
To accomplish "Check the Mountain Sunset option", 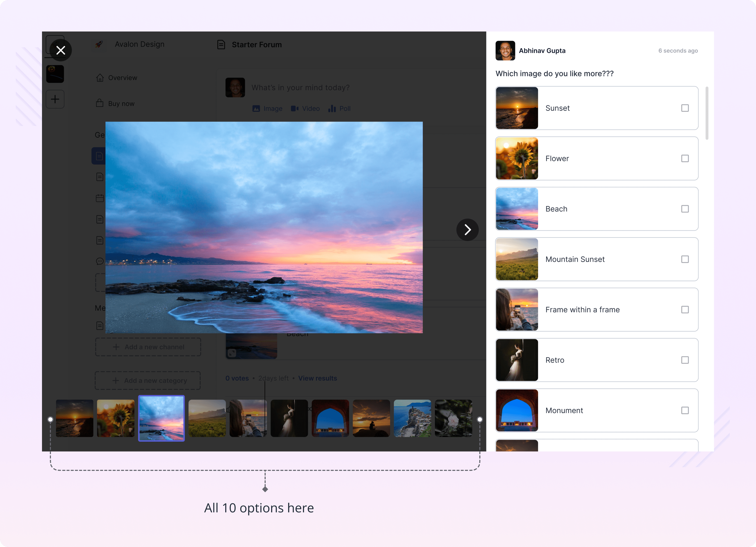I will click(685, 259).
